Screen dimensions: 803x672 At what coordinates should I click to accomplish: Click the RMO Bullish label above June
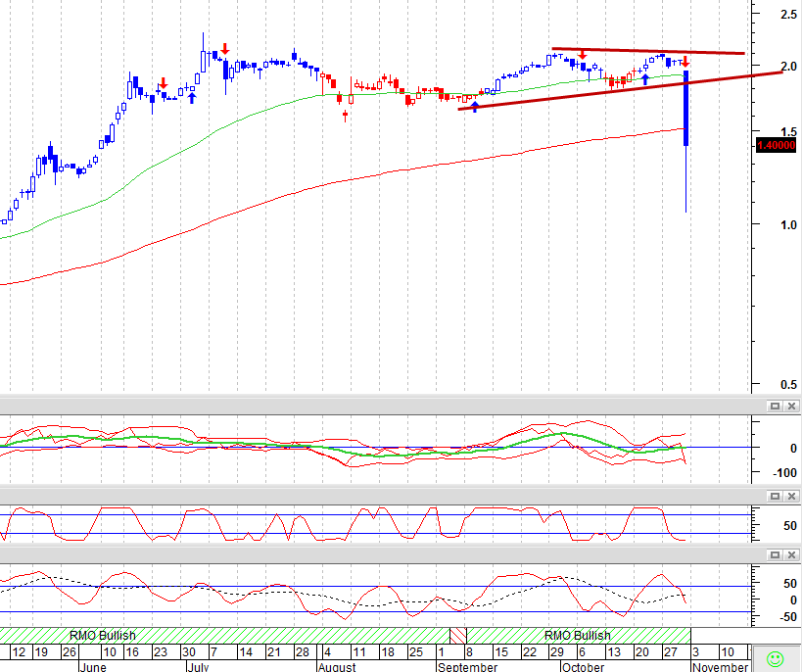tap(103, 636)
